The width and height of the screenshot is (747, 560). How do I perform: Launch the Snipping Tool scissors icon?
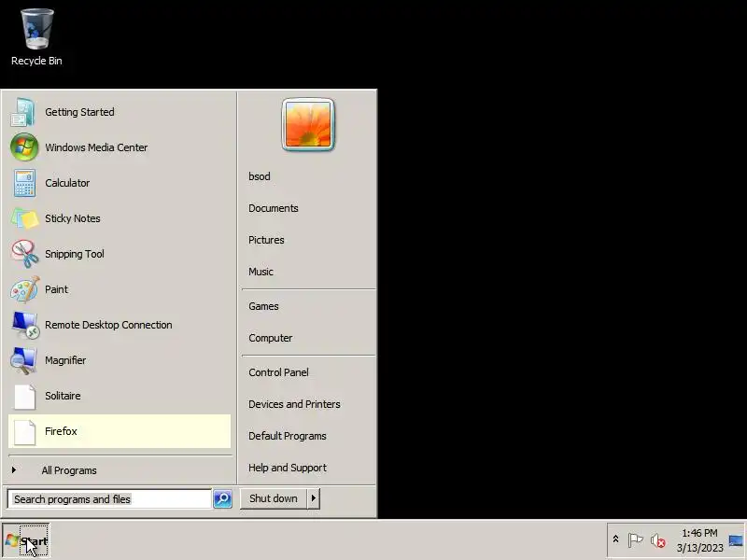pyautogui.click(x=25, y=254)
